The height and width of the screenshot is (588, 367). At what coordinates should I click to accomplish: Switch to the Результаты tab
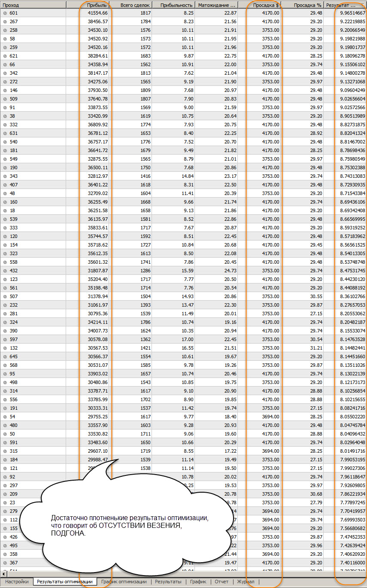168,582
